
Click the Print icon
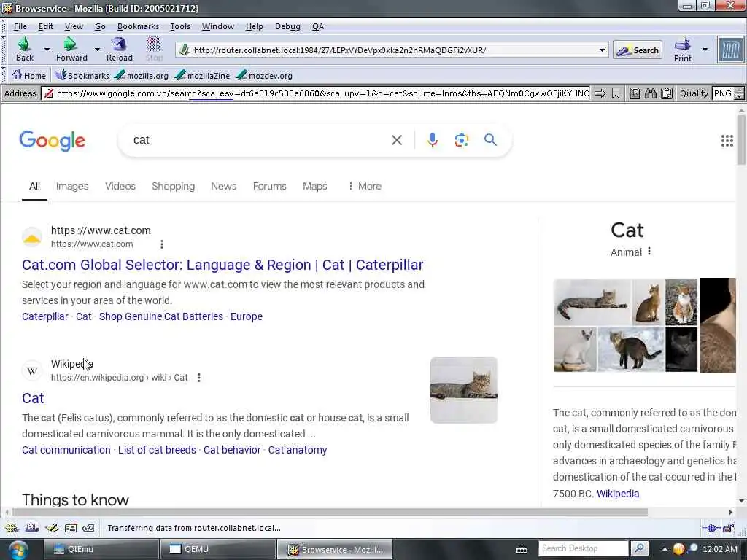click(x=682, y=44)
